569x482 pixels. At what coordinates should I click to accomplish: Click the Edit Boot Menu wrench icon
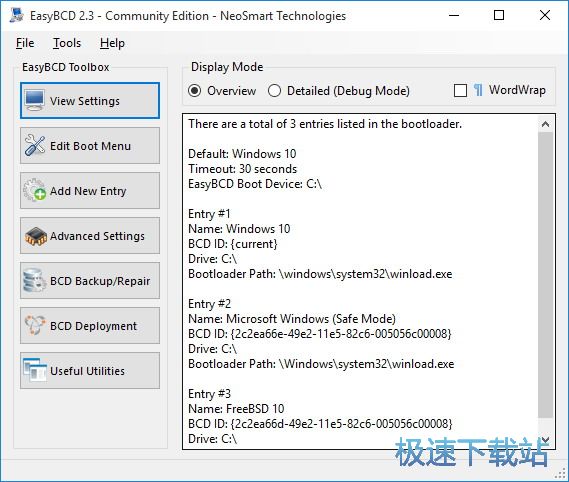pyautogui.click(x=35, y=145)
